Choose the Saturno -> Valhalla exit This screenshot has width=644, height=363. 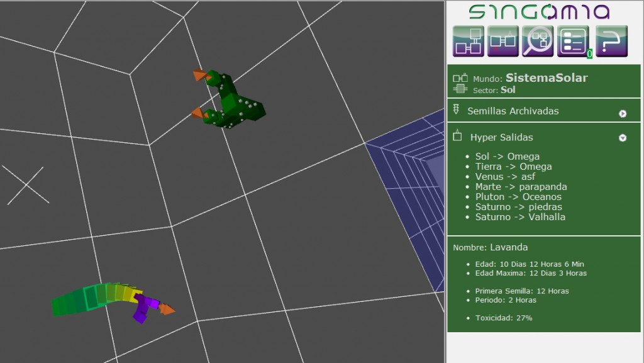pyautogui.click(x=520, y=217)
